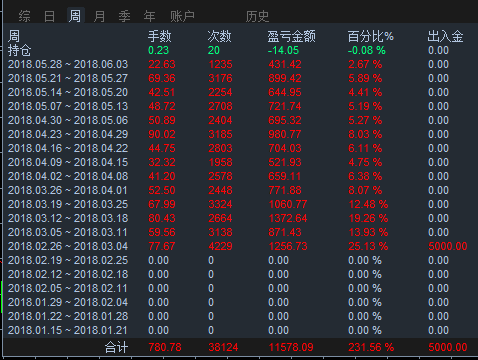
Task: Select week 2018.04.02 ~ 2018.04.08
Action: pos(68,176)
